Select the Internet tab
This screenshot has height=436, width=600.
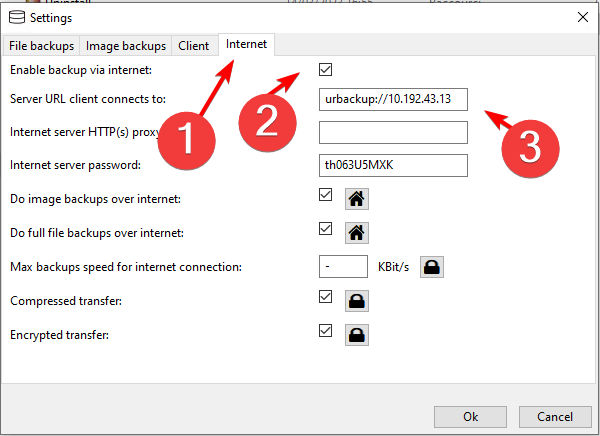tap(247, 45)
